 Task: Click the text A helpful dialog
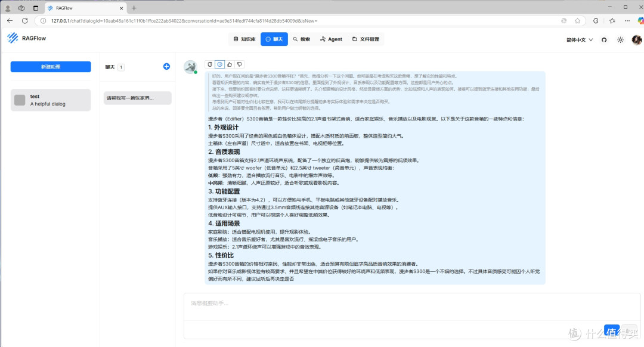coord(48,104)
